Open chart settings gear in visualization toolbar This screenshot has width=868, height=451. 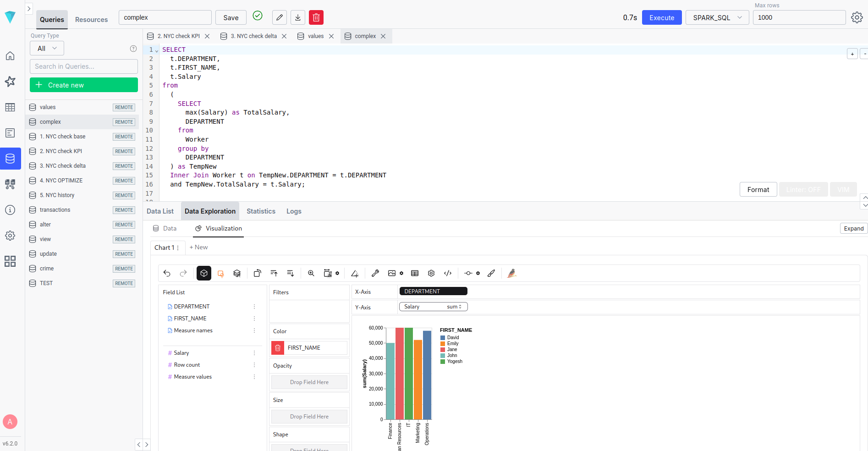click(431, 273)
